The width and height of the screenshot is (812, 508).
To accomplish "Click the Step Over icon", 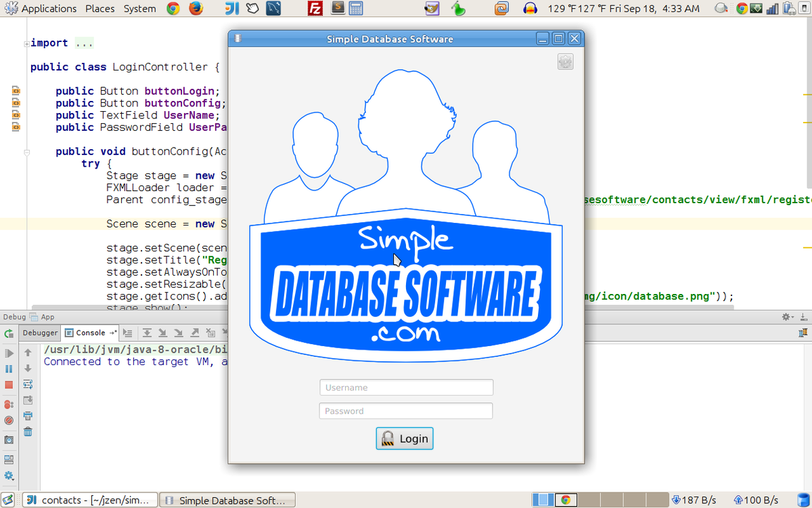I will tap(146, 333).
